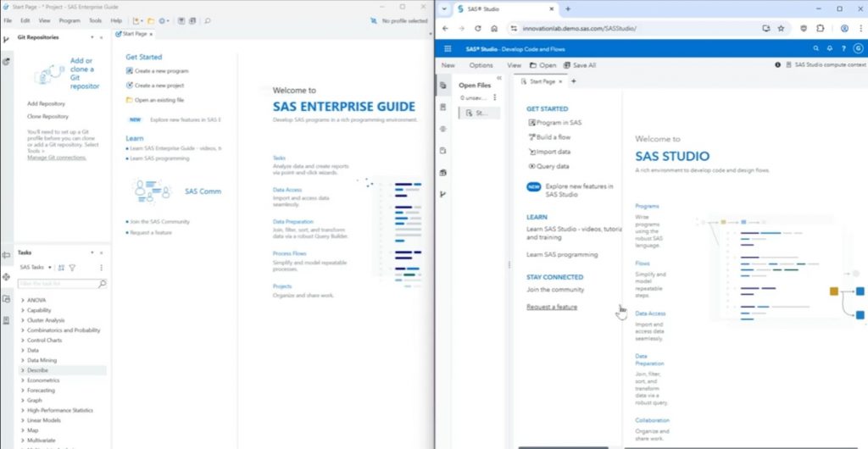
Task: Expand the Control Charts task category
Action: pyautogui.click(x=23, y=340)
